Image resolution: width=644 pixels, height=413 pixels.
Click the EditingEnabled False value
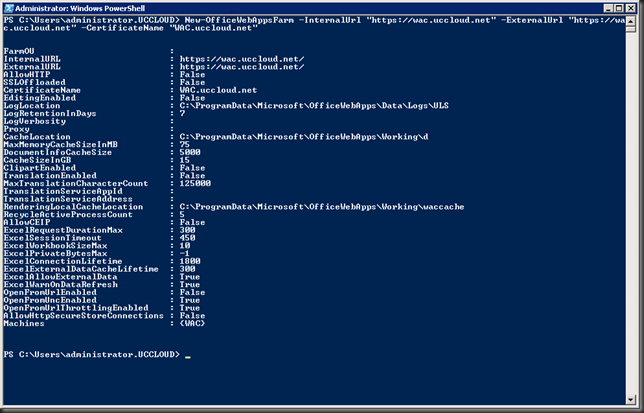pyautogui.click(x=192, y=98)
